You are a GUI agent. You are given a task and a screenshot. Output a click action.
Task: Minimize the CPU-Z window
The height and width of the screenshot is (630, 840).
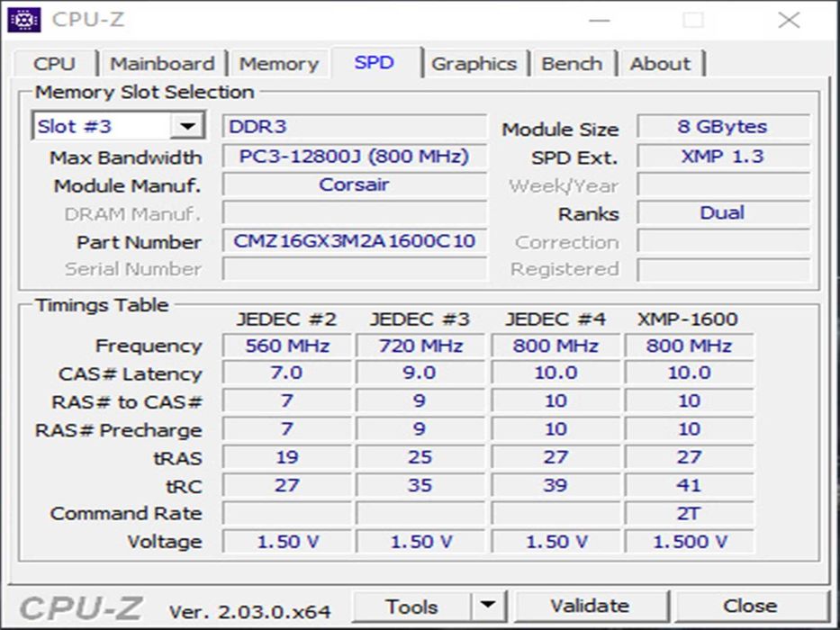click(x=600, y=21)
